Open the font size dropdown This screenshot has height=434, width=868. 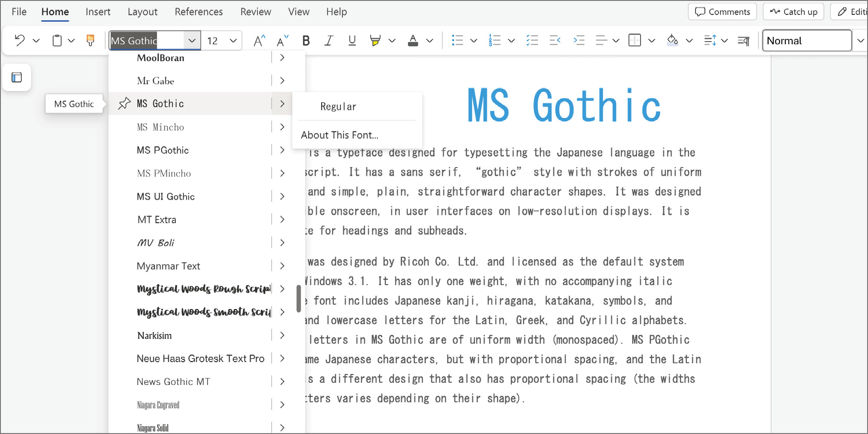233,40
